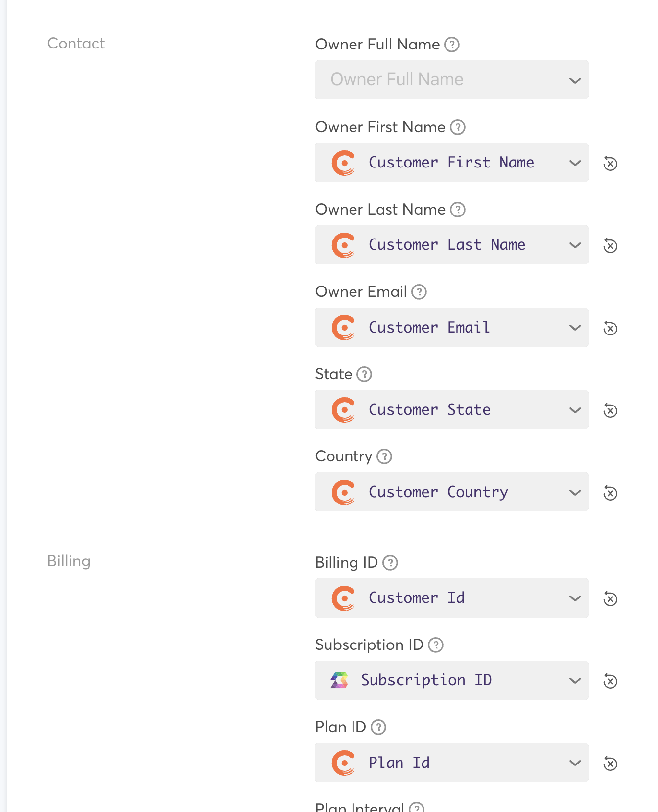Viewport: 658px width, 812px height.
Task: Clear the Subscription ID mapping
Action: click(610, 681)
